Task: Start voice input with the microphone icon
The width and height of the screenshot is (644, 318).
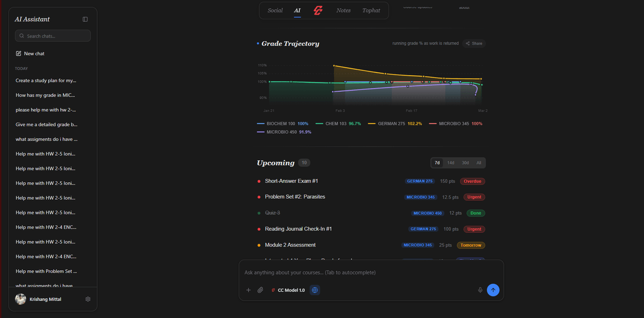Action: [x=480, y=290]
